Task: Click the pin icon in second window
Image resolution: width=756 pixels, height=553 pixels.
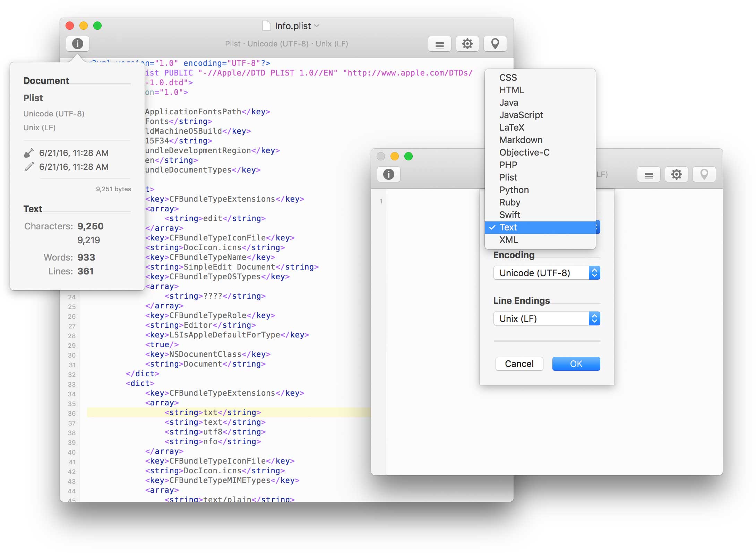Action: [704, 174]
